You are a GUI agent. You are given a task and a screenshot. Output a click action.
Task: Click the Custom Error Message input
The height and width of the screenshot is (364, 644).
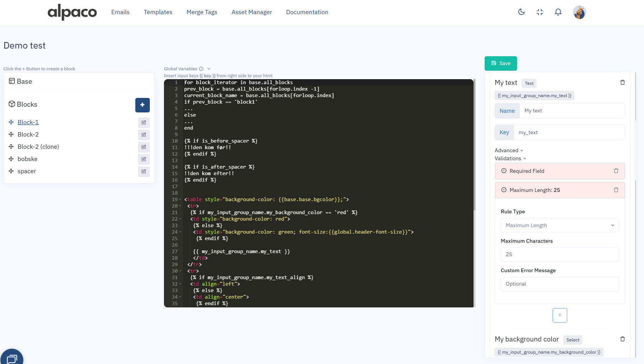560,284
